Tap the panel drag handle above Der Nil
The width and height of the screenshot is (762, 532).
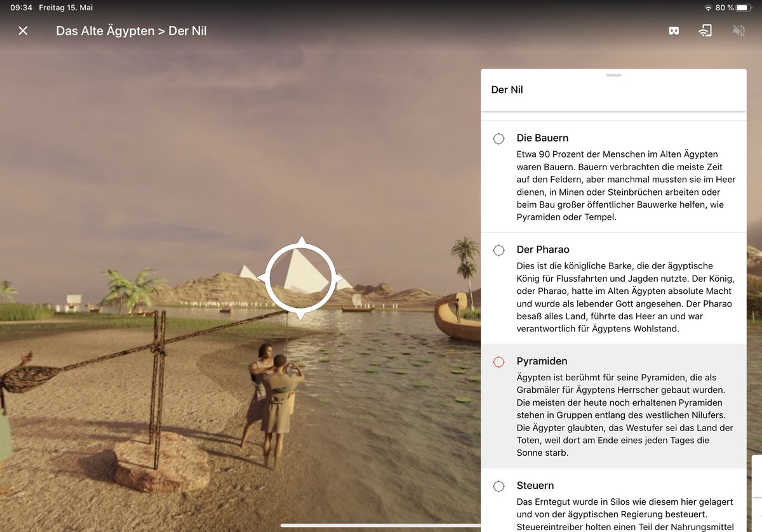pyautogui.click(x=613, y=76)
